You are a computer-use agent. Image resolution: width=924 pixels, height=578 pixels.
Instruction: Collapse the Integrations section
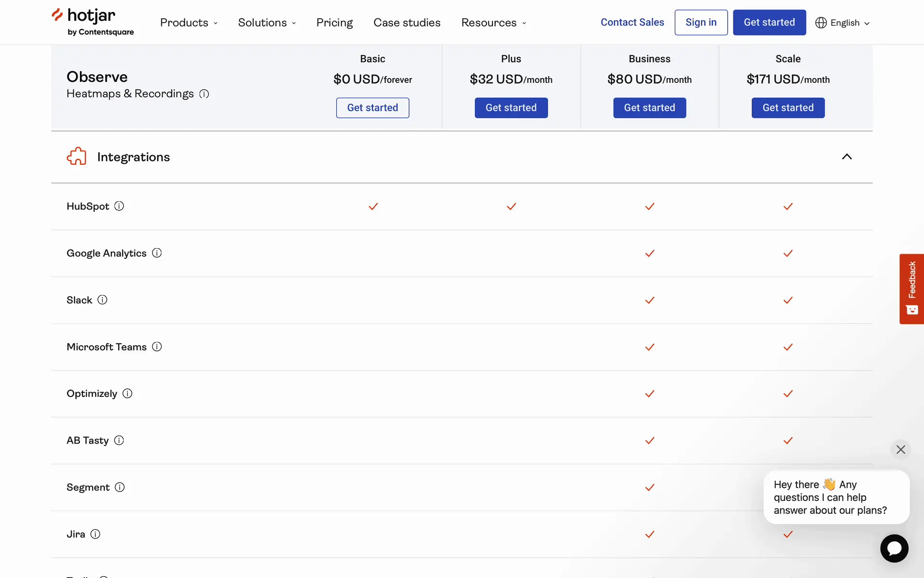(x=847, y=157)
